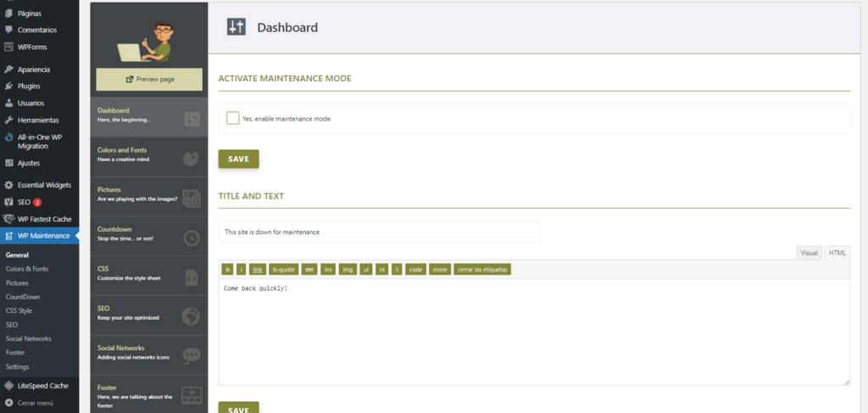Enable the maintenance mode checkbox
This screenshot has height=413, width=868.
[232, 118]
